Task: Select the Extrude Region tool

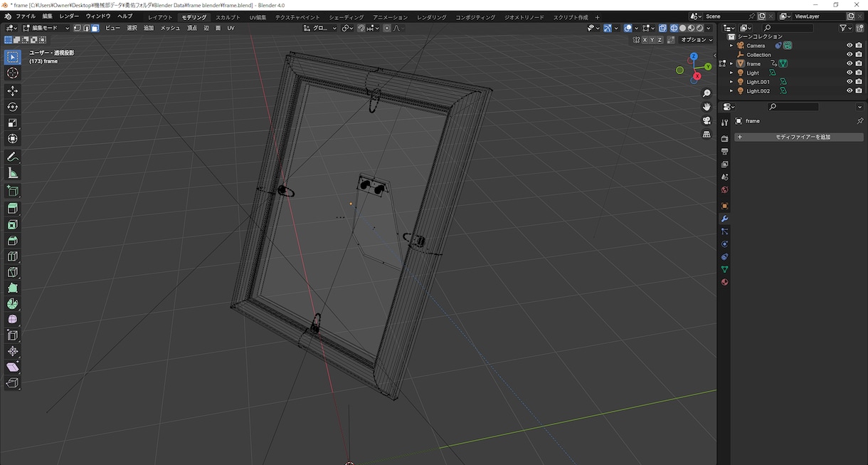Action: [x=13, y=209]
